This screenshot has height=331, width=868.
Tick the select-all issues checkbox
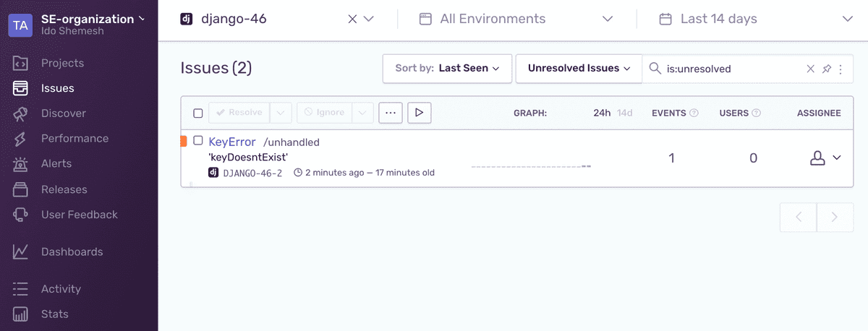point(198,113)
